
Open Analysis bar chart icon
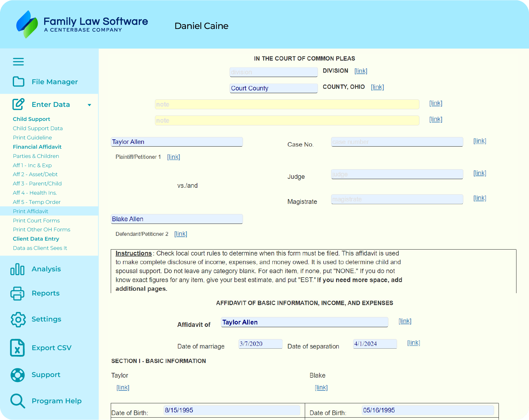pos(17,269)
